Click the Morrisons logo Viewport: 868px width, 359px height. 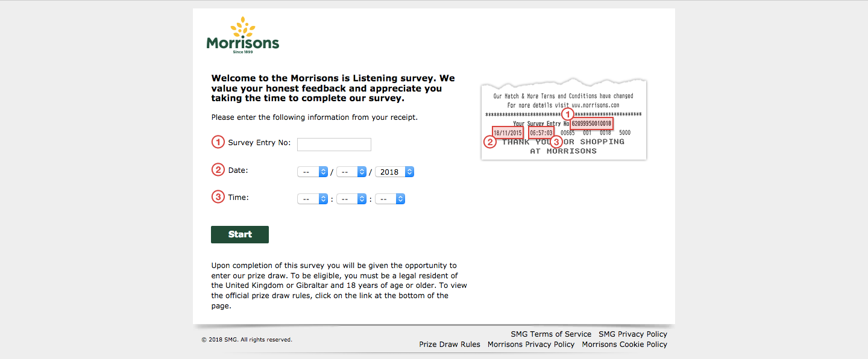(243, 36)
